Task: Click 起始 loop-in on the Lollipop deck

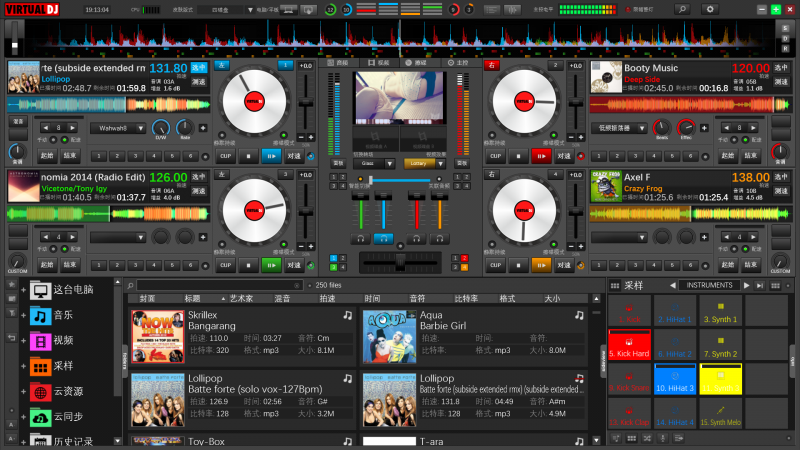Action: [x=47, y=156]
